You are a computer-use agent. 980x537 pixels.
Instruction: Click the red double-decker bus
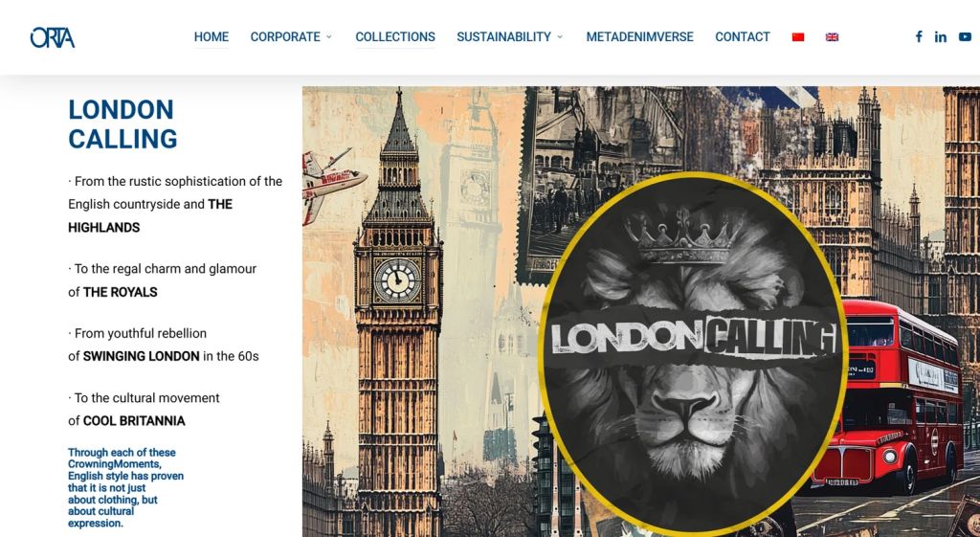(x=886, y=394)
